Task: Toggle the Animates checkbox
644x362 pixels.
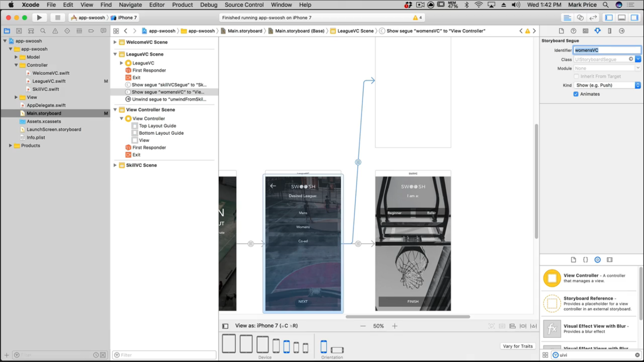Action: coord(576,94)
